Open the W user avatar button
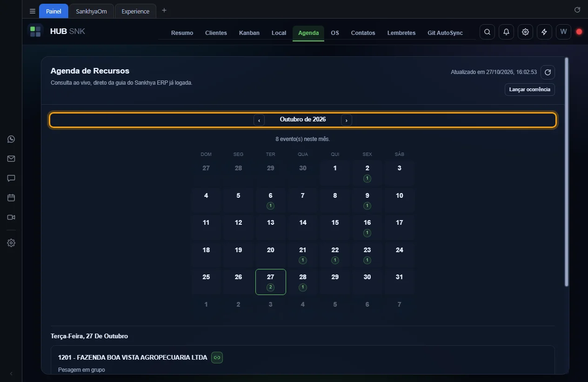The height and width of the screenshot is (382, 588). point(563,32)
